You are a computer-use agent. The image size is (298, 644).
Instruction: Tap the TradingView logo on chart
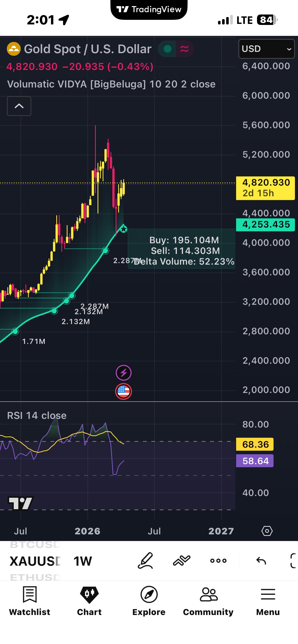tap(20, 503)
